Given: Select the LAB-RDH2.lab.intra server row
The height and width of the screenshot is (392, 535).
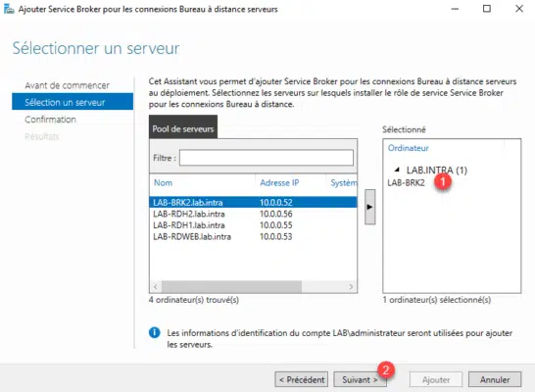Looking at the screenshot, I should [x=253, y=214].
